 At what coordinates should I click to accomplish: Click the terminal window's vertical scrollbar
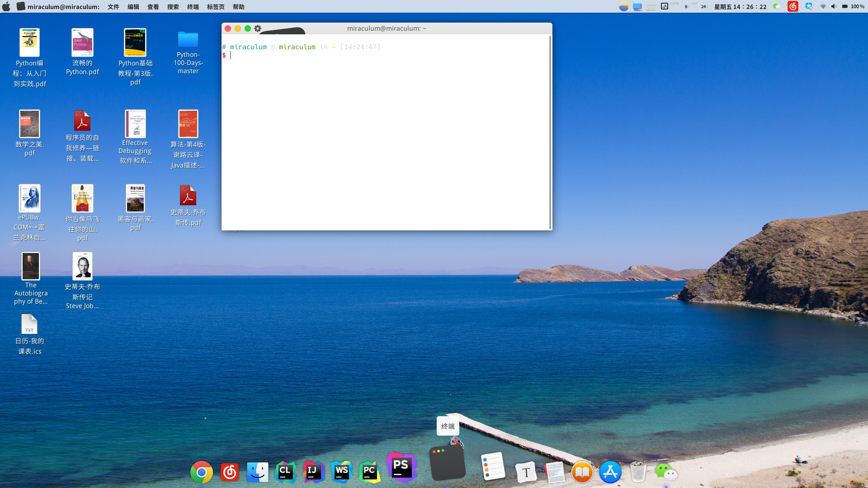tap(550, 132)
